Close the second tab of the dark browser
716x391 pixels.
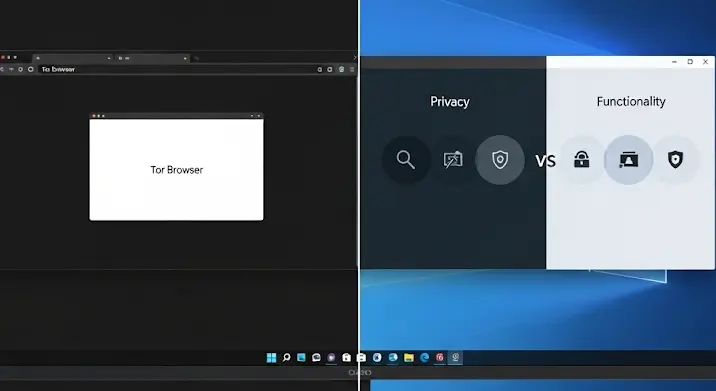click(185, 58)
